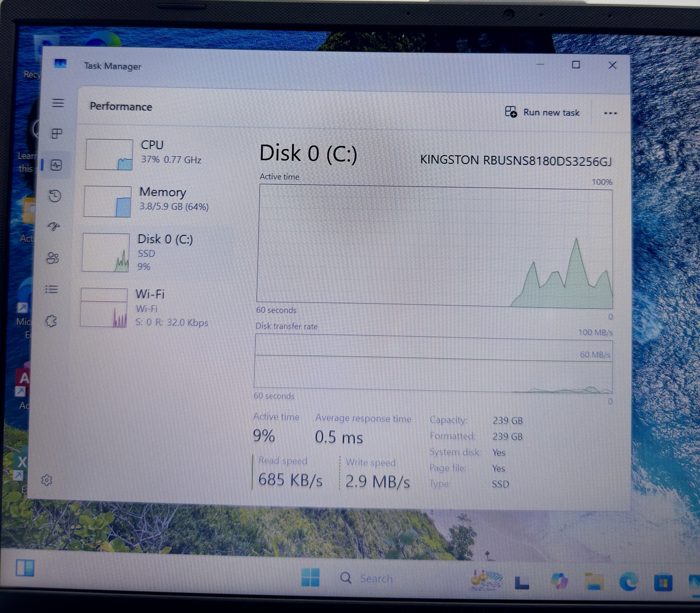Expand the hamburger navigation menu
700x613 pixels.
coord(58,103)
